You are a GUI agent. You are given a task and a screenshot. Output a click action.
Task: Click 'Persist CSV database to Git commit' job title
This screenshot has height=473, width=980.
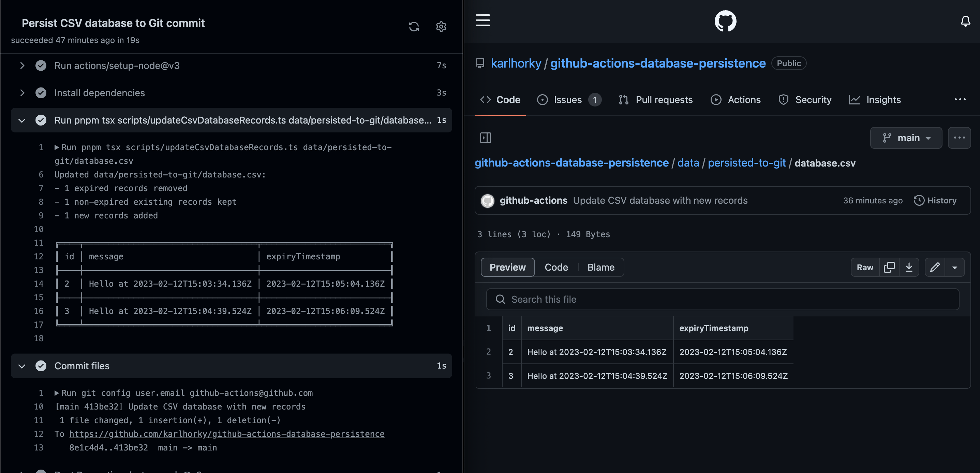[x=113, y=23]
